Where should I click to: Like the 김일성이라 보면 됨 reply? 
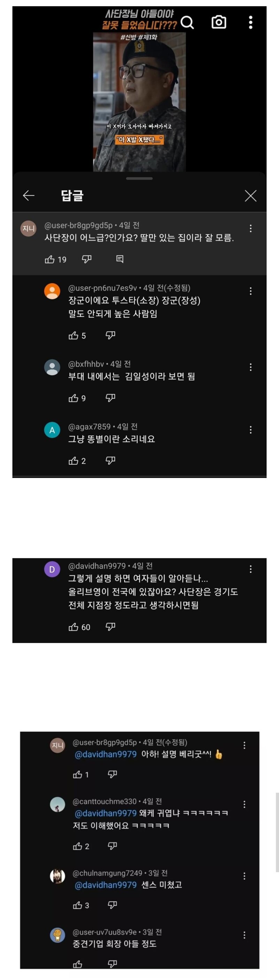(73, 398)
